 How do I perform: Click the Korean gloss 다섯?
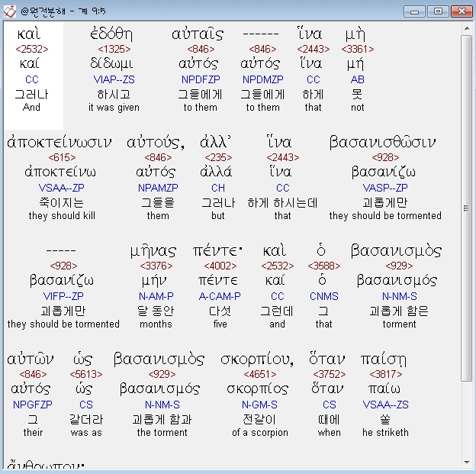click(220, 311)
